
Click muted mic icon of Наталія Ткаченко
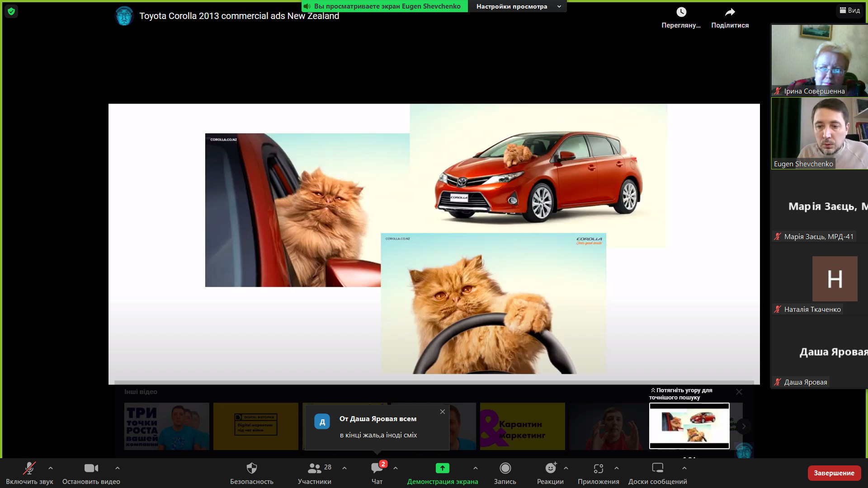pyautogui.click(x=778, y=310)
